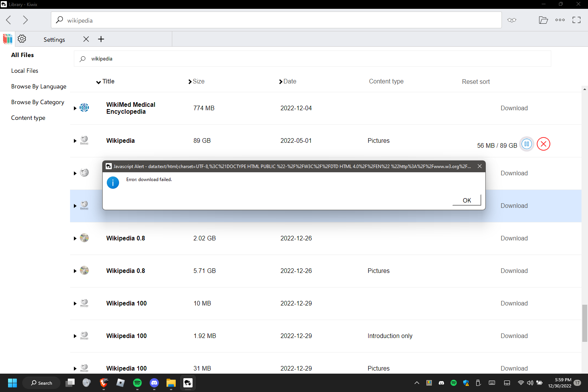Open the settings gear in the tab bar
Screen dimensions: 588x392
[22, 39]
